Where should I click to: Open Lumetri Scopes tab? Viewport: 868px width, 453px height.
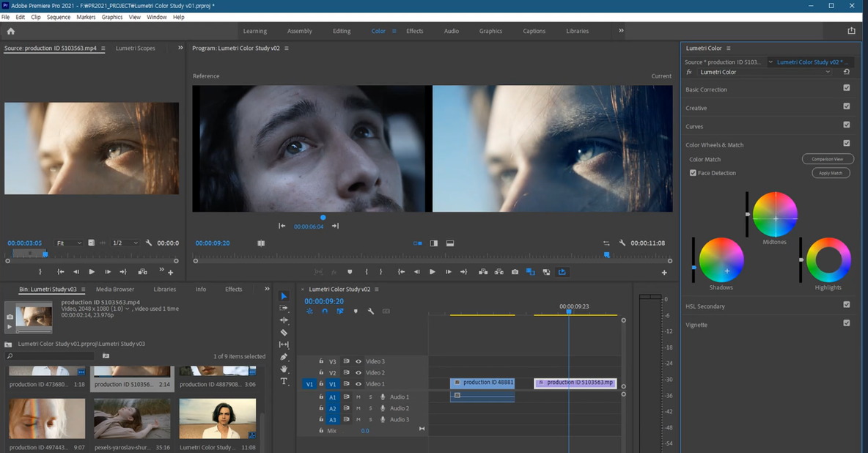point(136,48)
